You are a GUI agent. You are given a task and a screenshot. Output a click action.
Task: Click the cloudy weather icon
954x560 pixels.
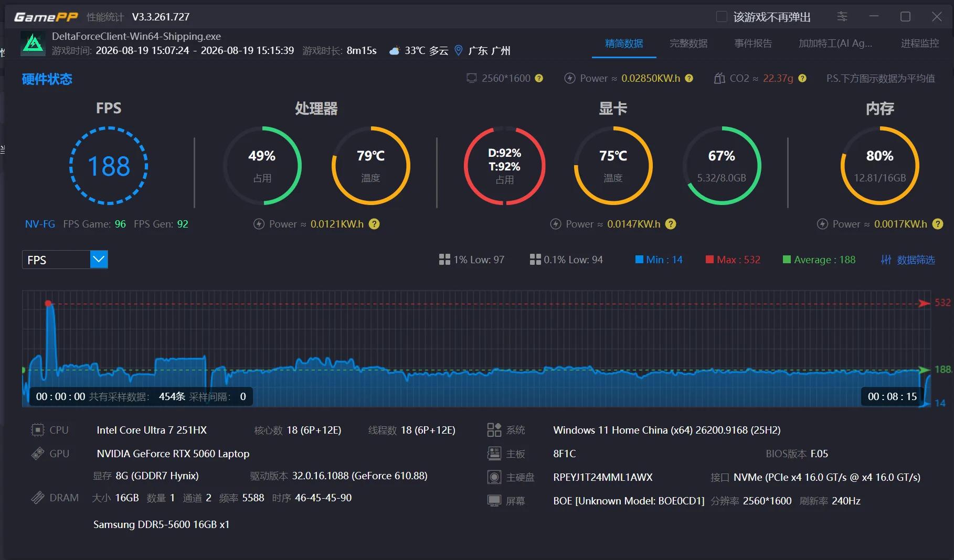(x=394, y=51)
